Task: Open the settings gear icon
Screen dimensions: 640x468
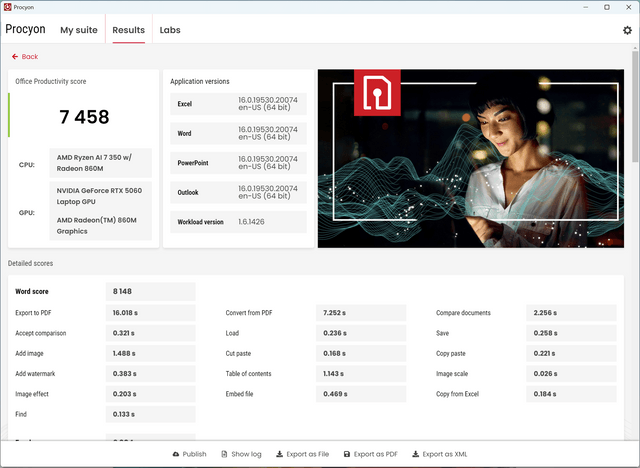Action: tap(627, 30)
